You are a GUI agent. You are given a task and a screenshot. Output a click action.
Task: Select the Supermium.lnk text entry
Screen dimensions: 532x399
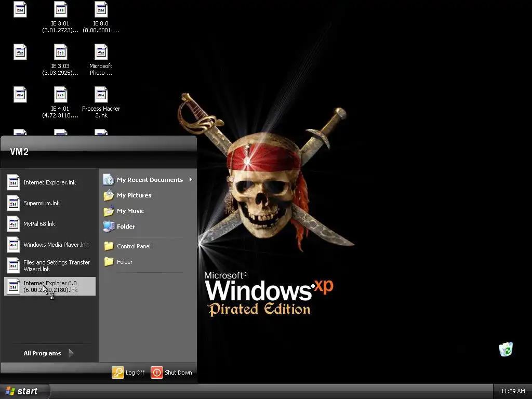click(42, 203)
